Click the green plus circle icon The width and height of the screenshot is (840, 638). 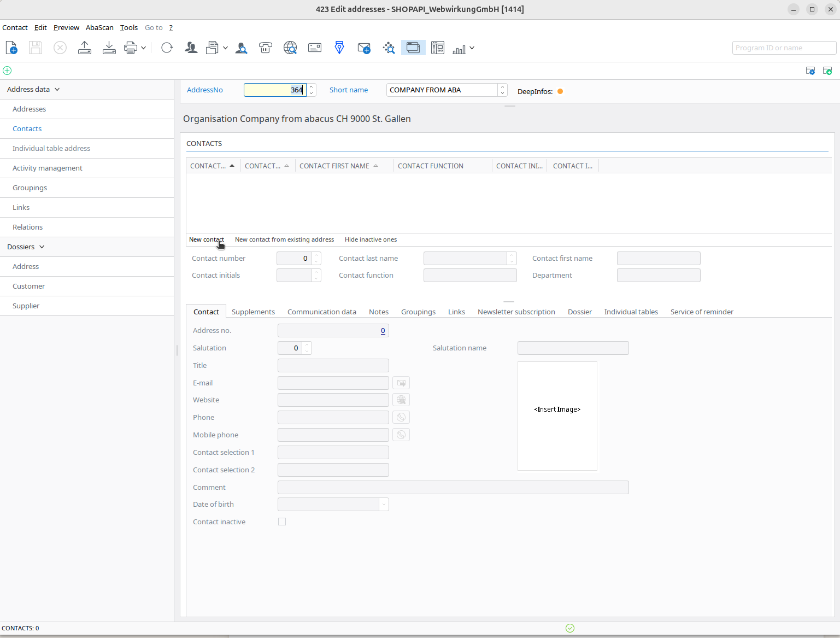pyautogui.click(x=7, y=71)
